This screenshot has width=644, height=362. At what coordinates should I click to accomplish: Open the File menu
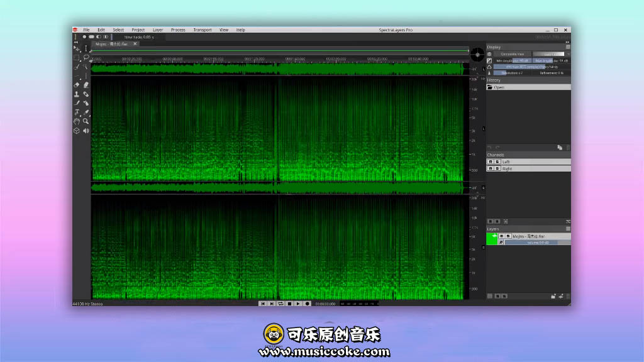pyautogui.click(x=86, y=30)
